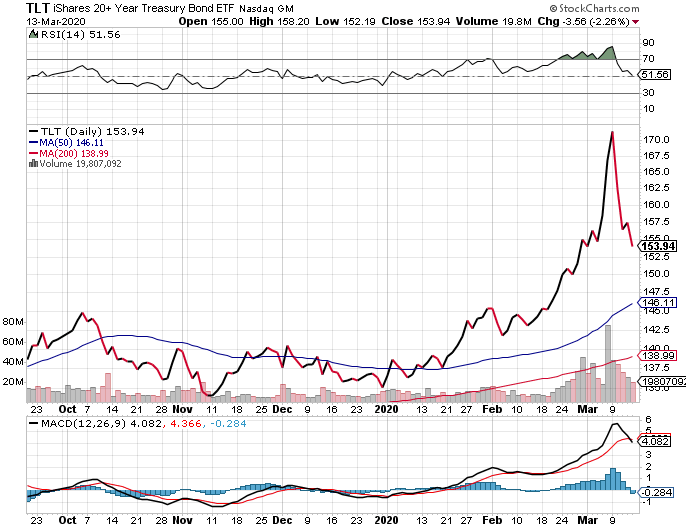693x525 pixels.
Task: Click the Volume 19,807,092 legend text
Action: (x=80, y=164)
